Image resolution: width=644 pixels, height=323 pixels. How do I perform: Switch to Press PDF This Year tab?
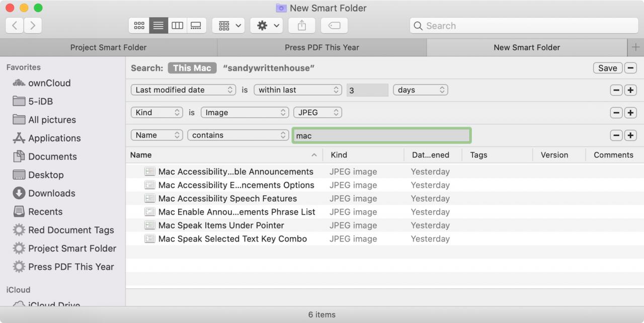(x=322, y=47)
